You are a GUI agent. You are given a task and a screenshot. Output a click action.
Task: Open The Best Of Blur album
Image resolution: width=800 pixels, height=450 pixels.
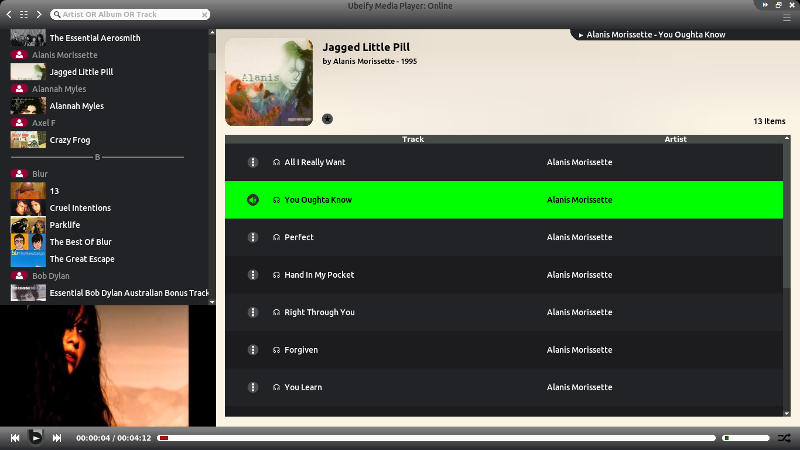point(81,242)
